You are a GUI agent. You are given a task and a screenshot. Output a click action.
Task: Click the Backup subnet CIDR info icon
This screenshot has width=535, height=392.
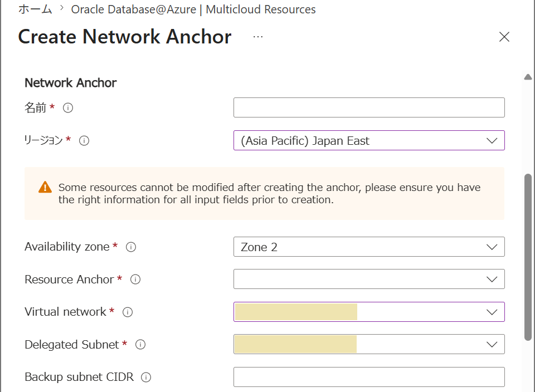click(x=146, y=378)
